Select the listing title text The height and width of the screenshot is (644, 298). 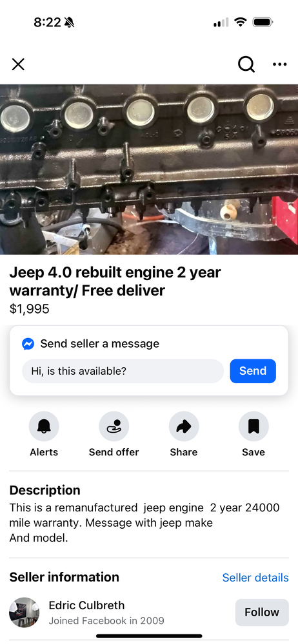(115, 281)
